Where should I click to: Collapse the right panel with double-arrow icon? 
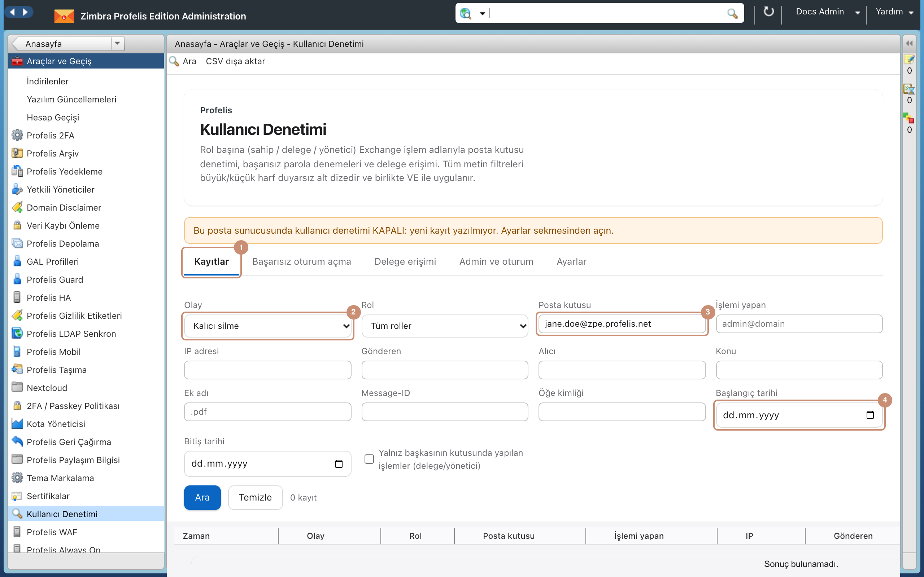(x=909, y=44)
